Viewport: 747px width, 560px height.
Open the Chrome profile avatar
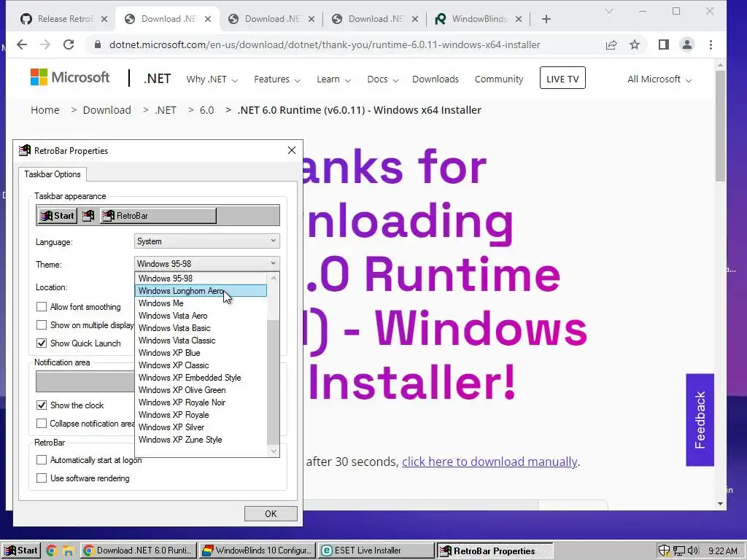click(x=687, y=44)
